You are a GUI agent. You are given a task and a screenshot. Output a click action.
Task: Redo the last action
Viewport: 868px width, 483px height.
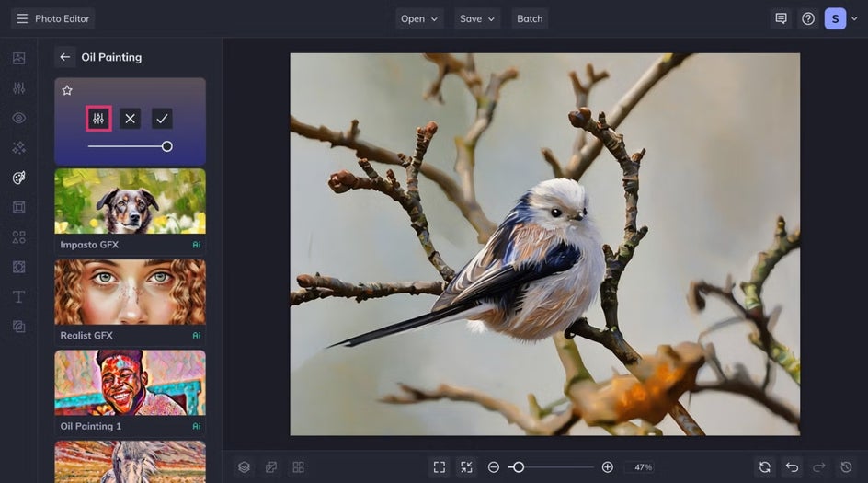(x=819, y=467)
